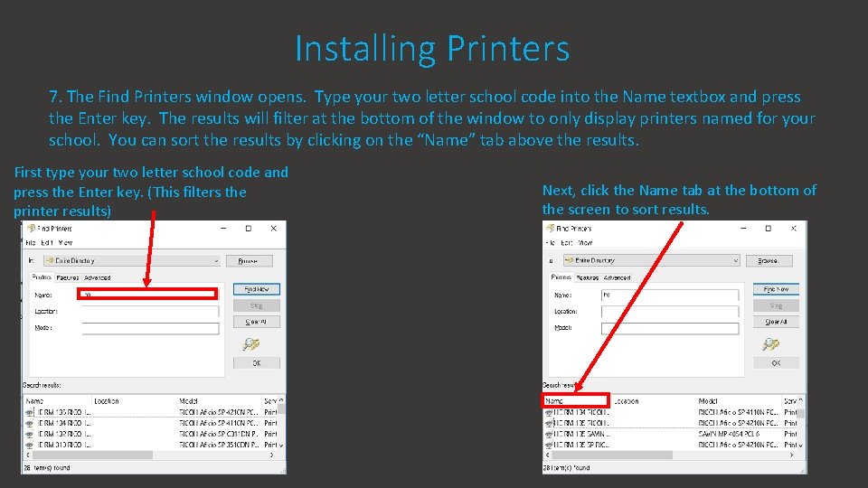Click the Clear All button in the left window
The height and width of the screenshot is (488, 868).
(x=256, y=322)
